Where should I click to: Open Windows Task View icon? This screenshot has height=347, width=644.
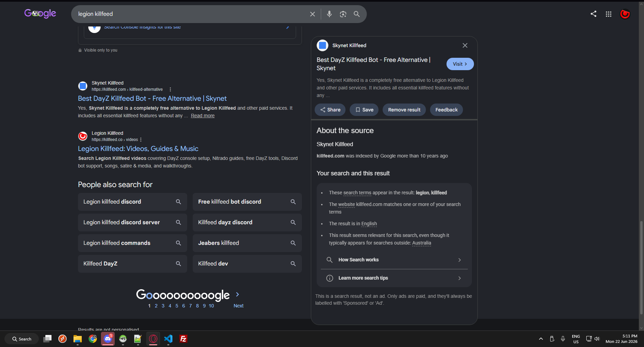coord(47,339)
